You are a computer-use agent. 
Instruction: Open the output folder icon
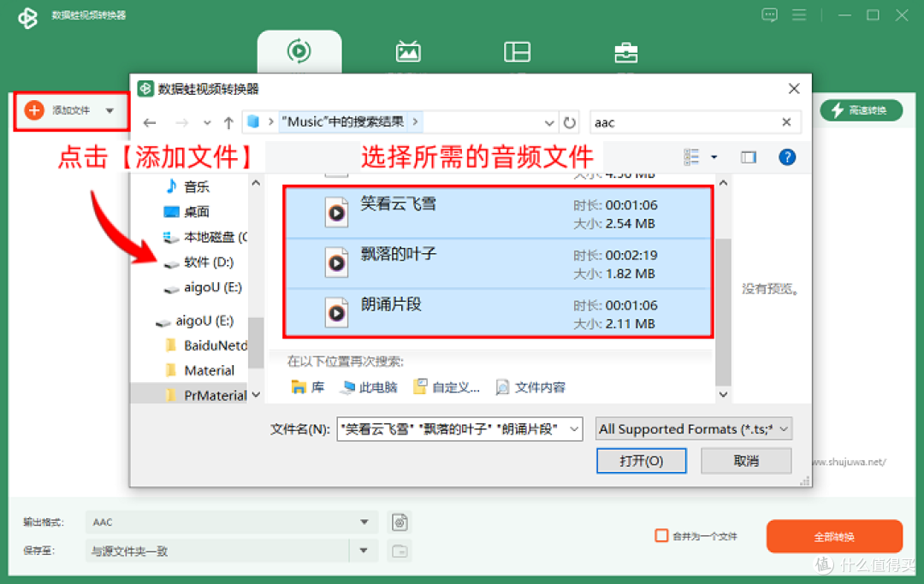point(400,551)
